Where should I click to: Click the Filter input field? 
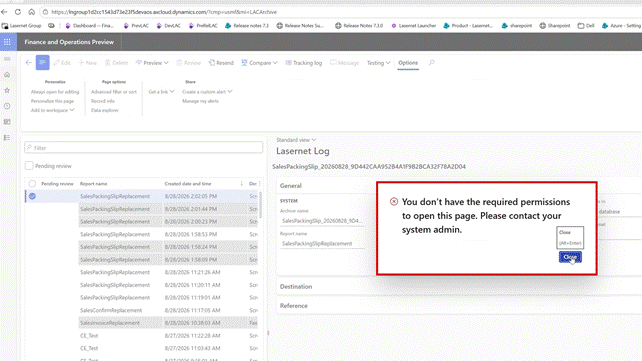pos(143,148)
